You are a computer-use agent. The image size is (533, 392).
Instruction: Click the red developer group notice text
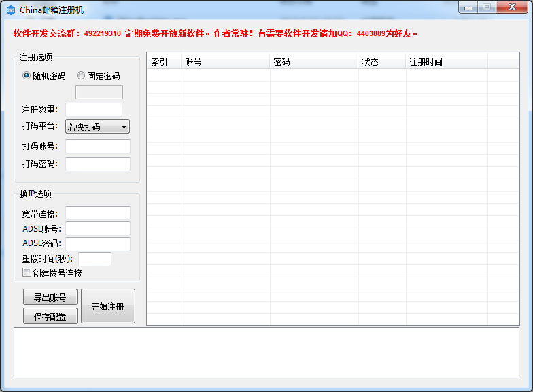pyautogui.click(x=216, y=33)
